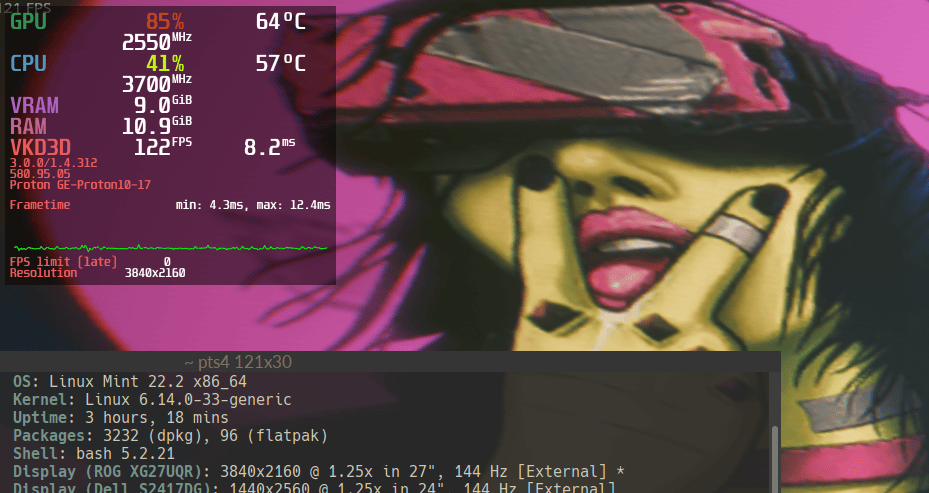
Task: Click the VRAM value 9.0 GiB
Action: pyautogui.click(x=163, y=104)
